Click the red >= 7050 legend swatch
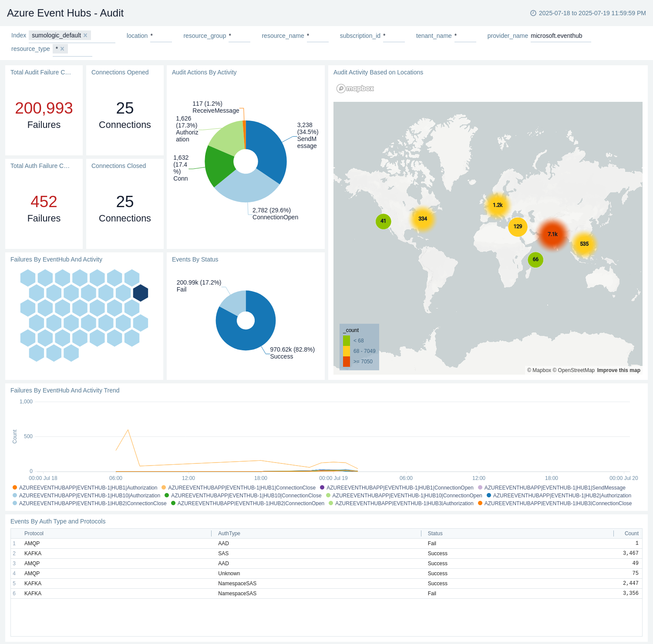This screenshot has height=644, width=653. click(x=347, y=362)
